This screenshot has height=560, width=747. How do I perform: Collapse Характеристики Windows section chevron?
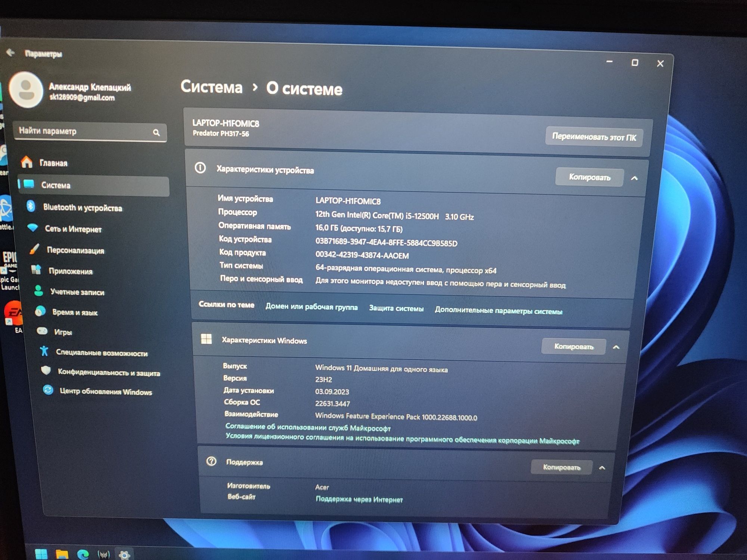pos(616,347)
